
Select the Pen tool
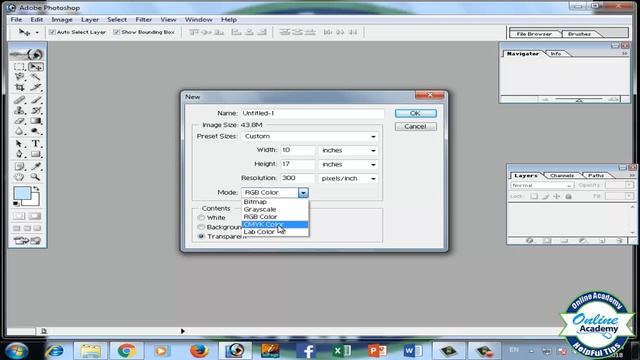(x=19, y=154)
